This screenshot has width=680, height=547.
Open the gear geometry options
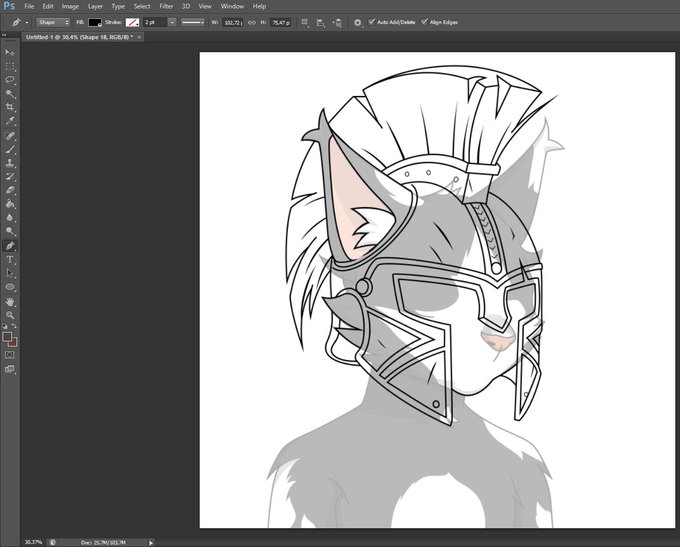tap(357, 23)
